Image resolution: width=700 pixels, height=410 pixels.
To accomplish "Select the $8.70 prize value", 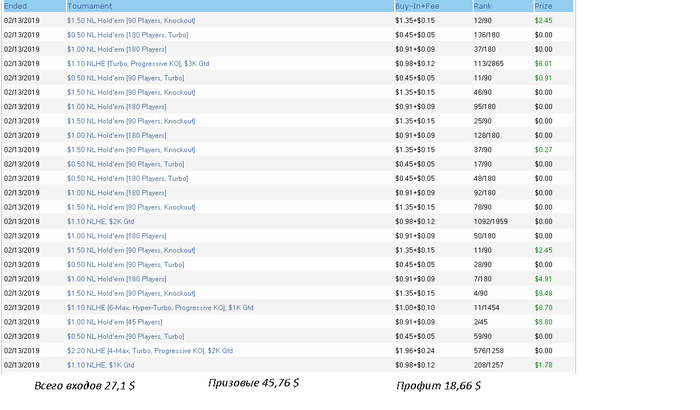I will (x=543, y=308).
